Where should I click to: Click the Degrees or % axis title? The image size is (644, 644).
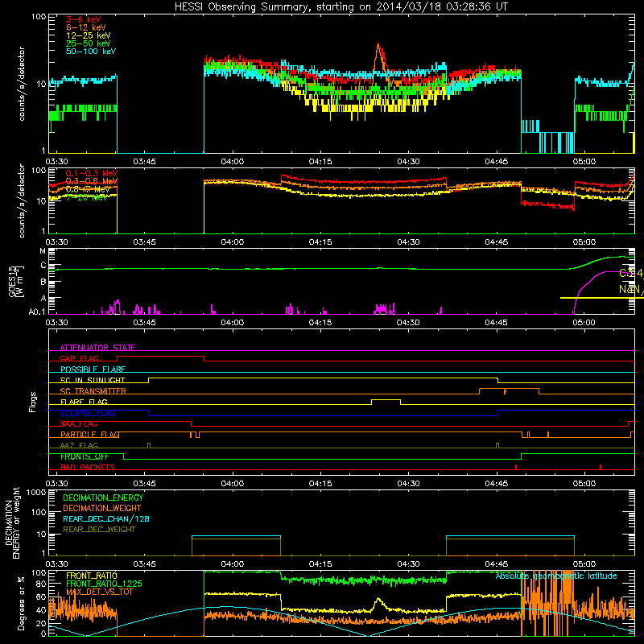[21, 603]
